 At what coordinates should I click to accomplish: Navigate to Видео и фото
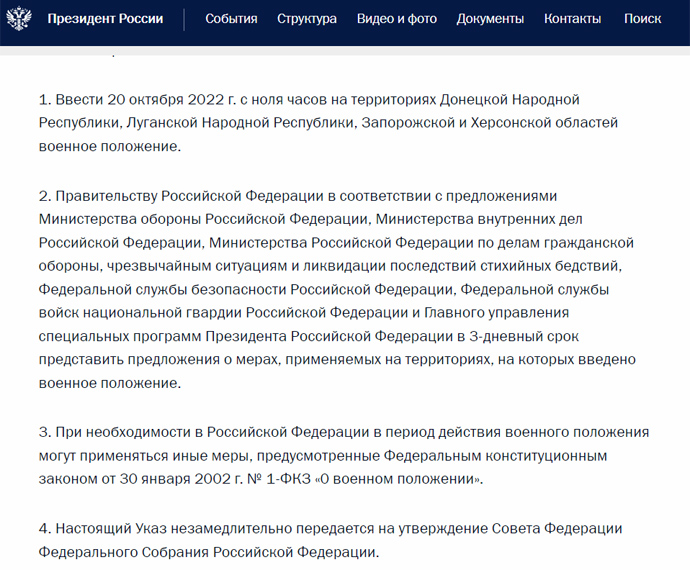[396, 19]
